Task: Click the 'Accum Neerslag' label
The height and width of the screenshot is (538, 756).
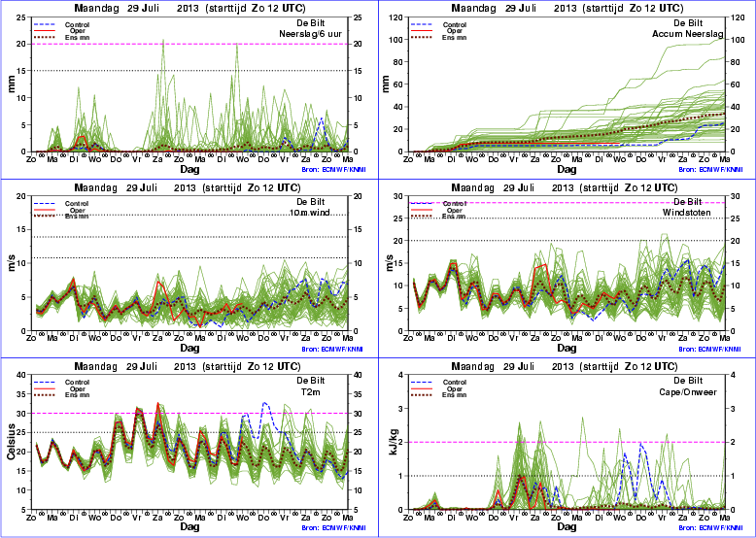Action: 688,34
